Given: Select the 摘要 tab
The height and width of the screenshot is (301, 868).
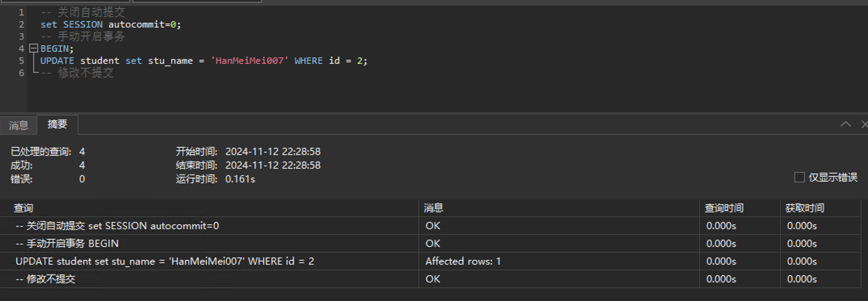Looking at the screenshot, I should tap(57, 124).
